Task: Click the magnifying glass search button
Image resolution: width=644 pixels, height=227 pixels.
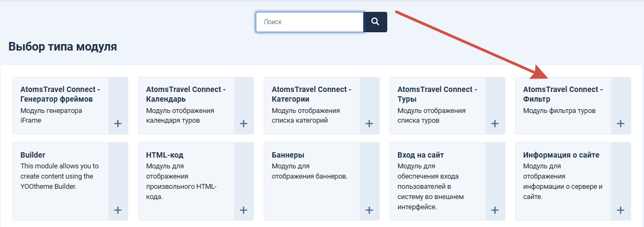Action: pyautogui.click(x=375, y=22)
